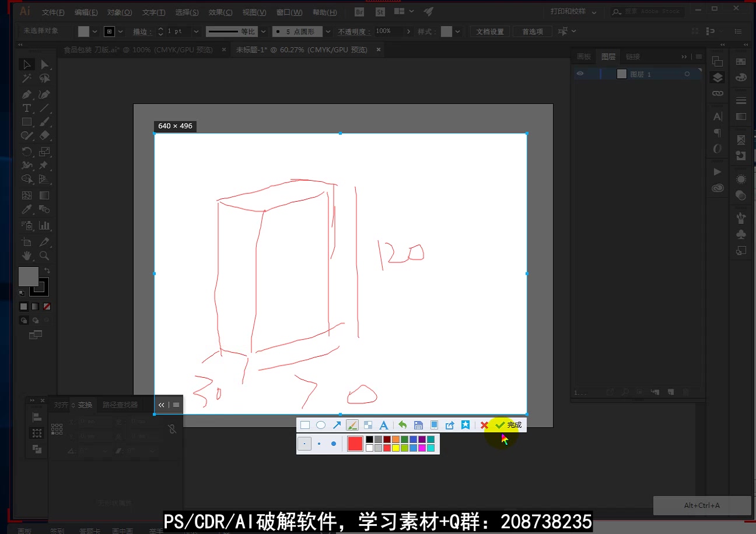Select the largest brush size dot

[334, 444]
